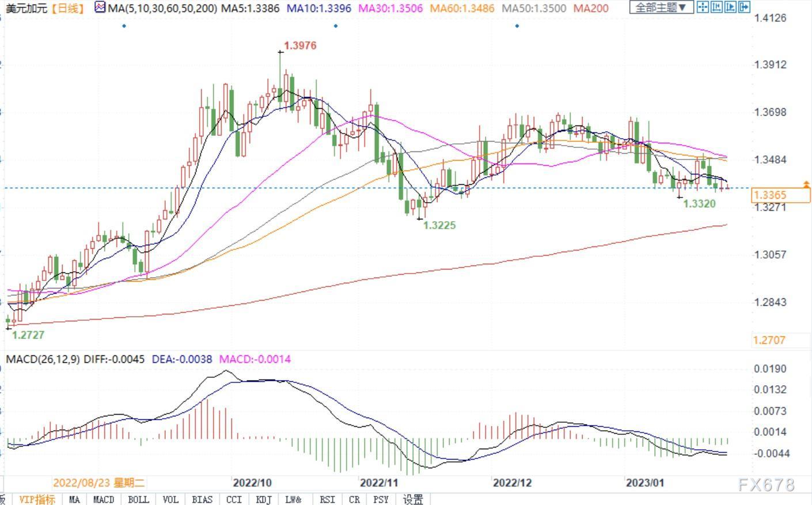Click the MA60:1.3486 value
812x505 pixels.
462,8
